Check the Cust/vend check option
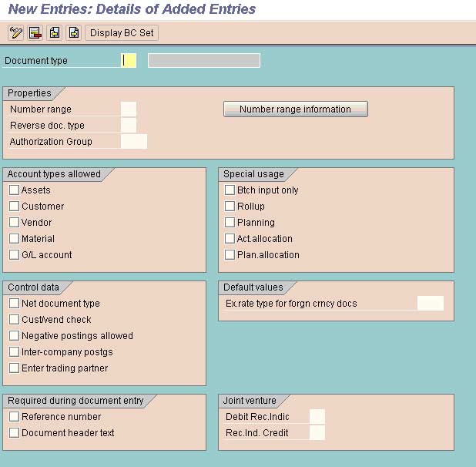The width and height of the screenshot is (476, 467). (14, 320)
